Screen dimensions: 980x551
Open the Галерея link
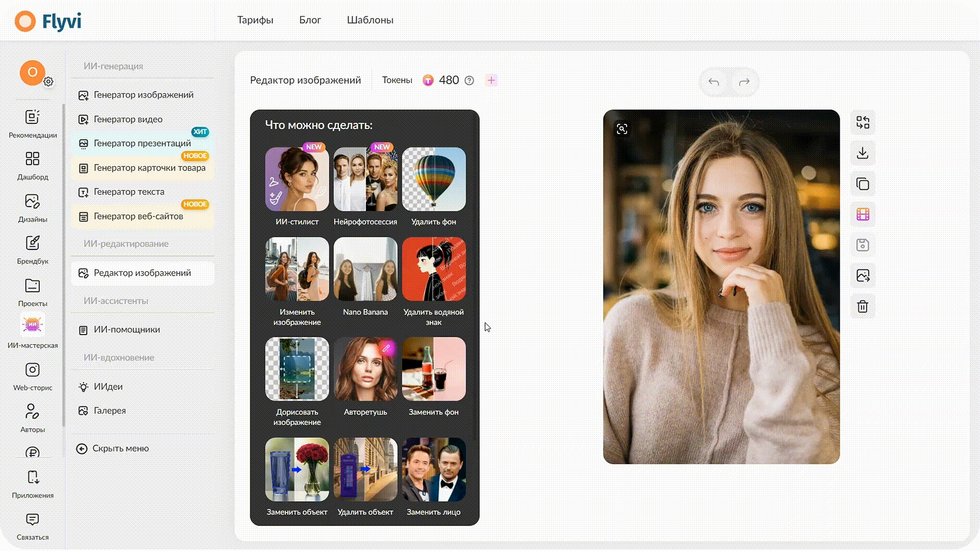(143, 411)
